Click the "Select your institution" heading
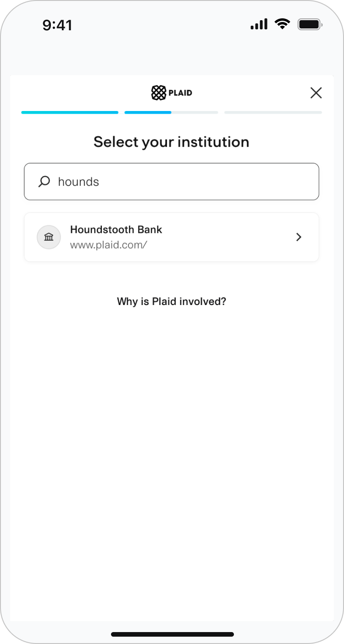 pyautogui.click(x=172, y=142)
